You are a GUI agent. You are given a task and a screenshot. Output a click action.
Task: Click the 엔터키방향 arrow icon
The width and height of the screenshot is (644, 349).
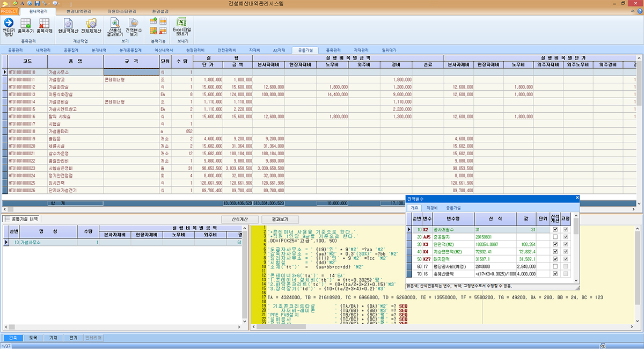click(9, 23)
